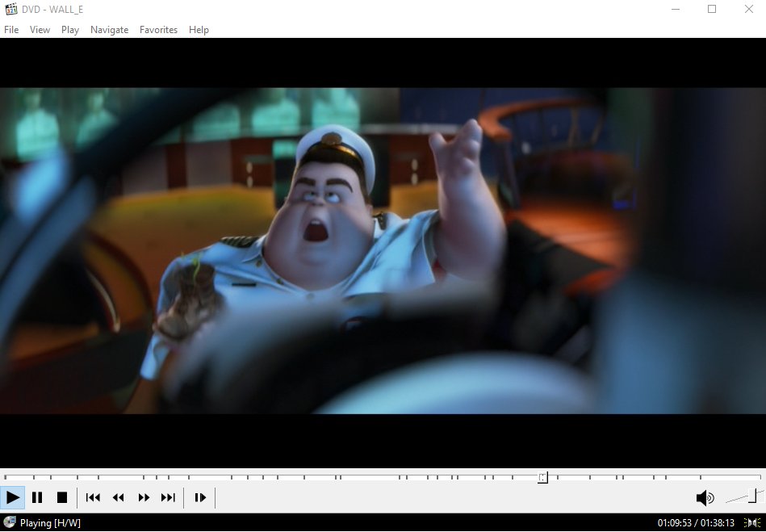Click the MPC clapperboard icon in the title bar
The height and width of the screenshot is (532, 766).
[x=10, y=9]
